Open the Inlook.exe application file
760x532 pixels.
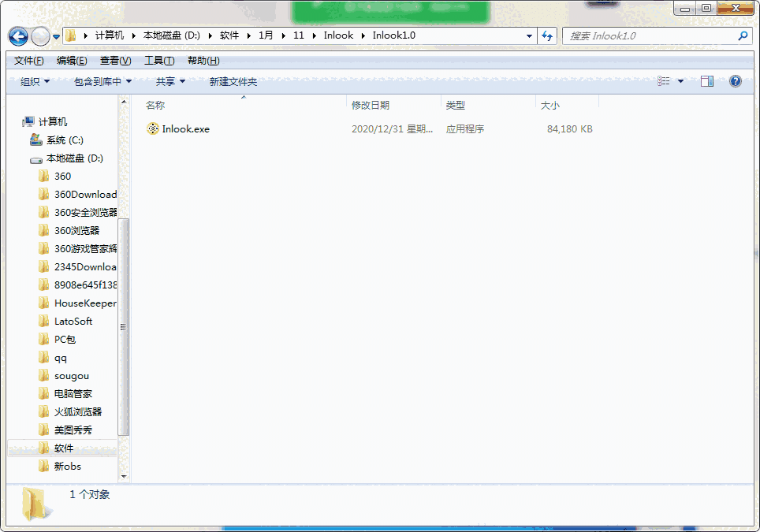[x=185, y=129]
